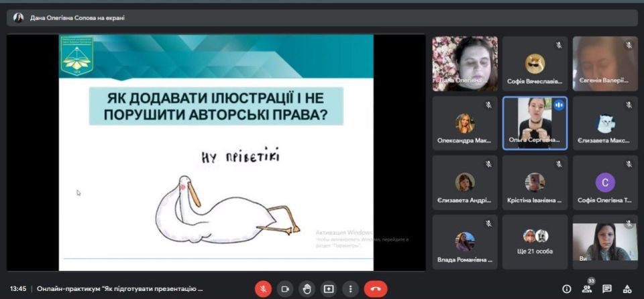Click the Present now screen icon
The height and width of the screenshot is (299, 644).
coord(328,289)
